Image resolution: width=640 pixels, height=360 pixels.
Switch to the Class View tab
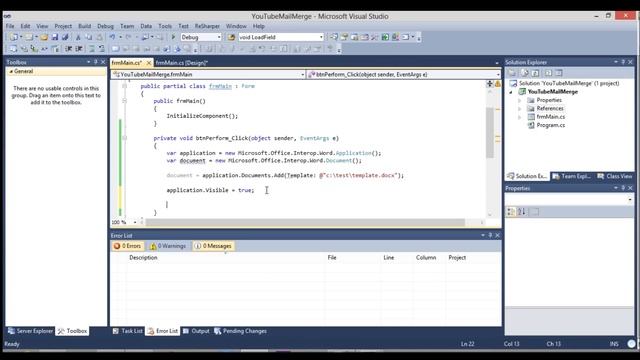[615, 176]
